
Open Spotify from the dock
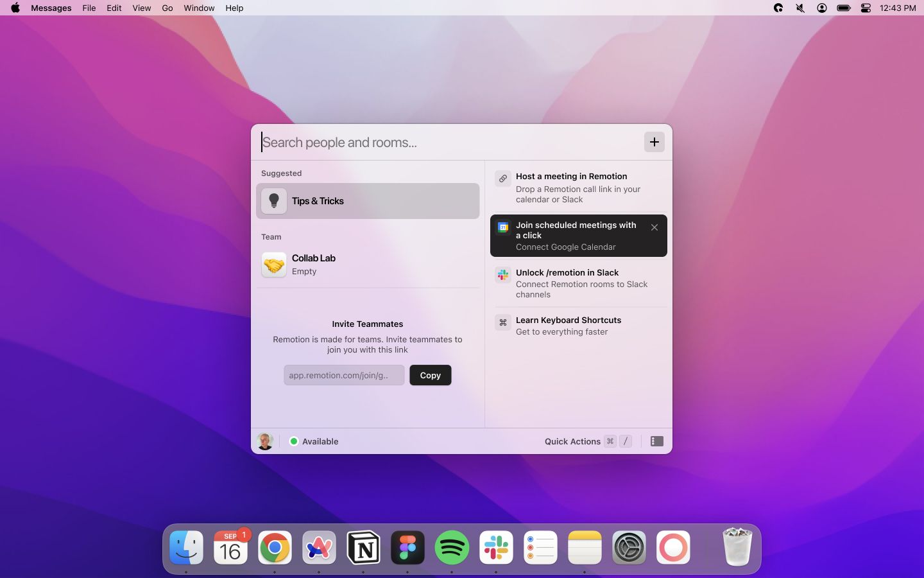452,548
